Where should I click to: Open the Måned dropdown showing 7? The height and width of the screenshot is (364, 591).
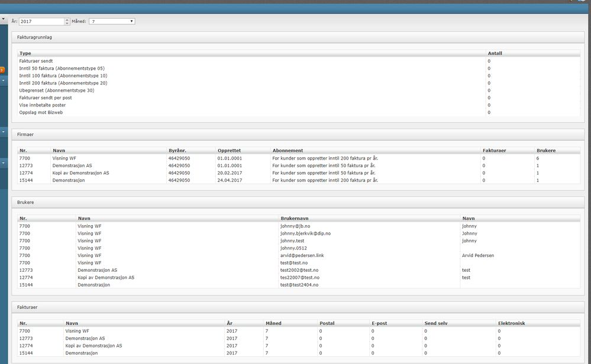[112, 21]
